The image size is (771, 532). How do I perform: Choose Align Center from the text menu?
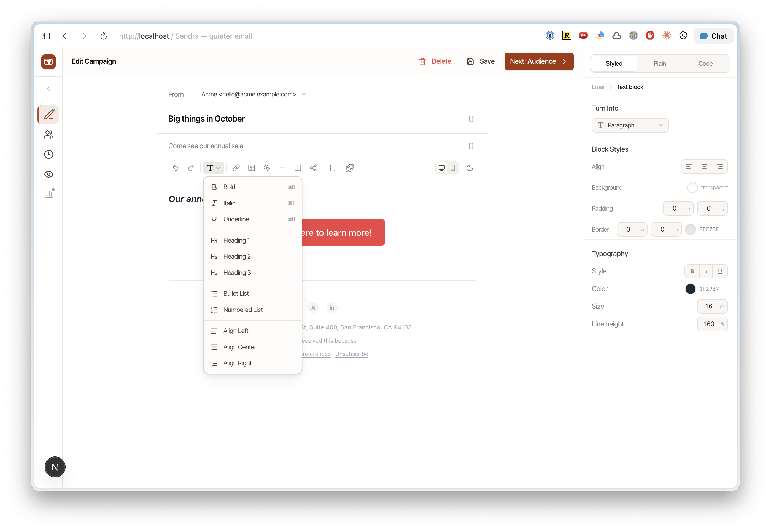[x=252, y=347]
